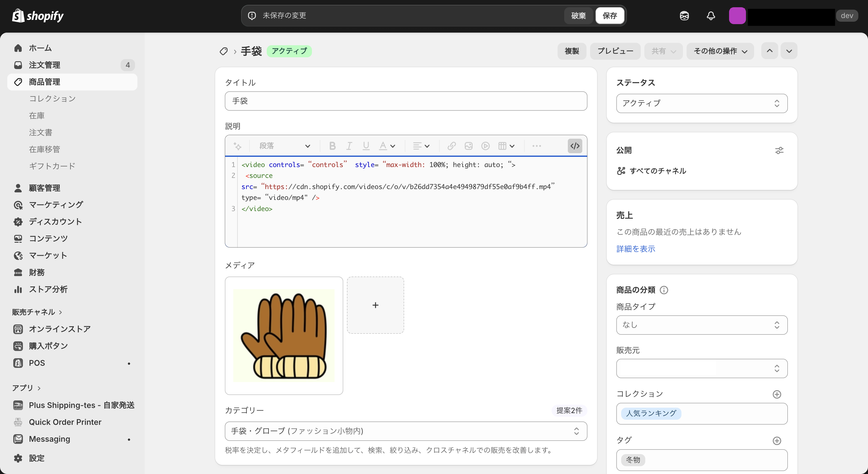Expand アプリ section
This screenshot has width=868, height=474.
(x=26, y=388)
